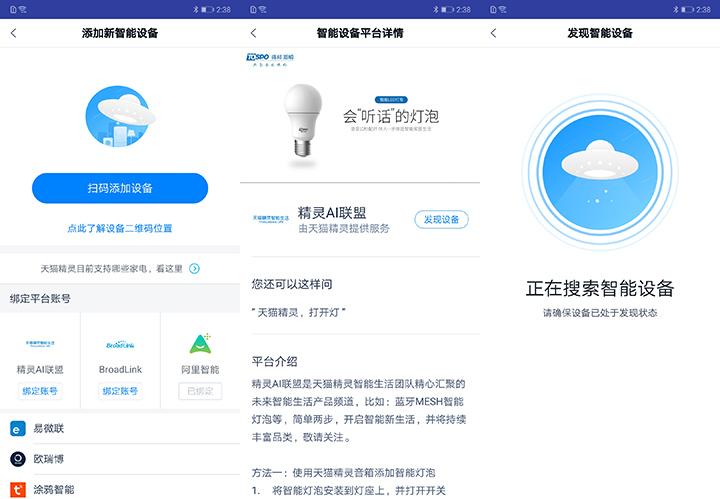Click the 涂鸦智能 orange t icon
The width and height of the screenshot is (720, 499).
pyautogui.click(x=17, y=490)
